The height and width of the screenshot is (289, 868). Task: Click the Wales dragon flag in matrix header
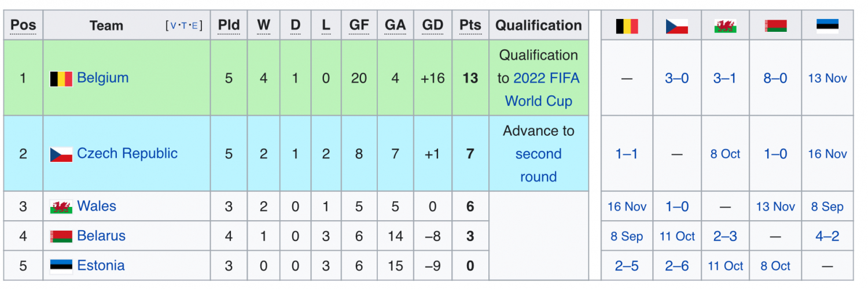click(x=725, y=26)
